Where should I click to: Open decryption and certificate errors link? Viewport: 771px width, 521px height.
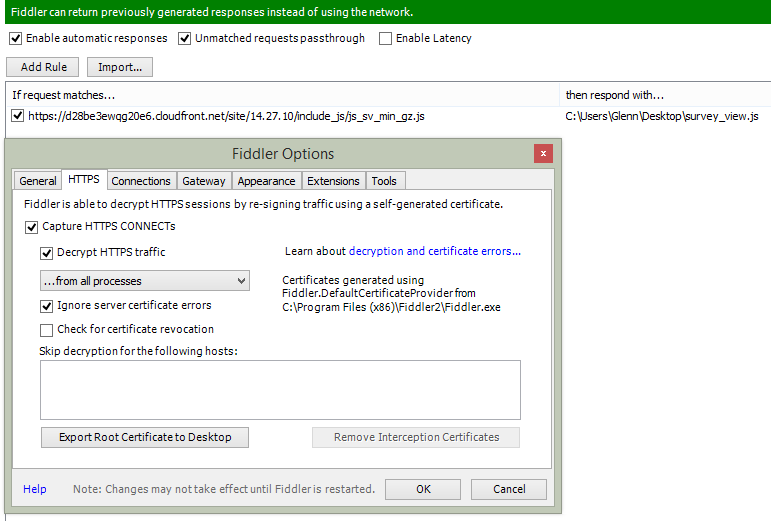coord(435,251)
